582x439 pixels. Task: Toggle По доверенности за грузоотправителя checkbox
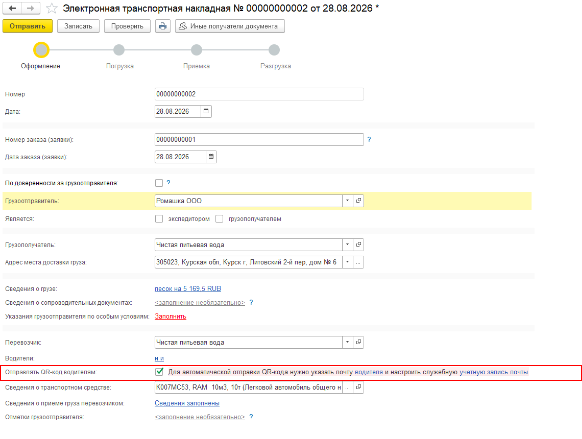pos(159,183)
